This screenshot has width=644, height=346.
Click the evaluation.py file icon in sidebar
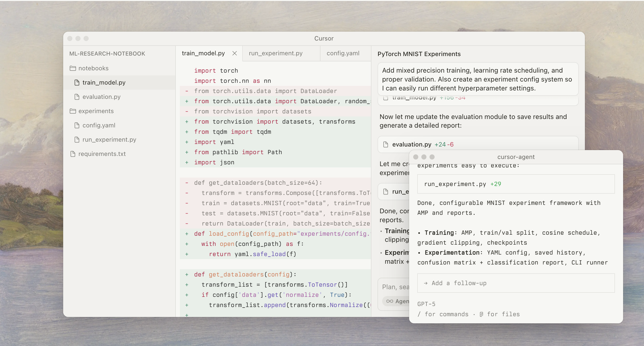[x=77, y=97]
